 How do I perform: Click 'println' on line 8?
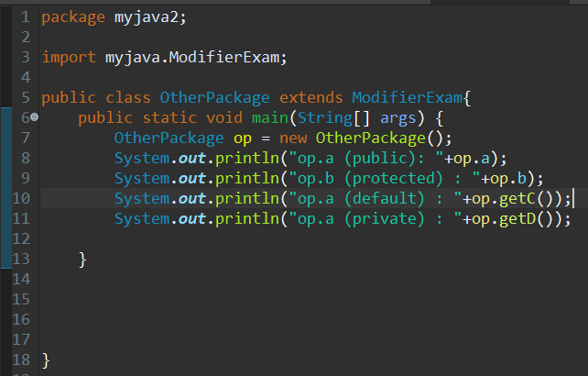(247, 158)
